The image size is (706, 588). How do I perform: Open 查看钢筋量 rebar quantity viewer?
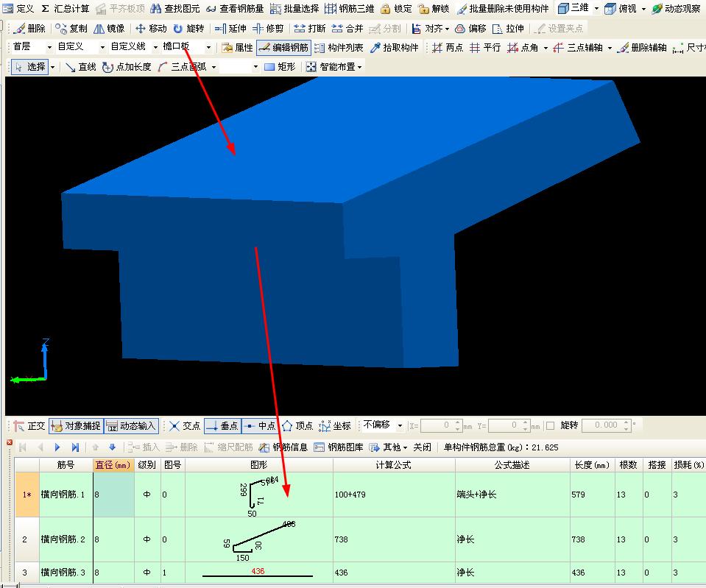(x=235, y=9)
